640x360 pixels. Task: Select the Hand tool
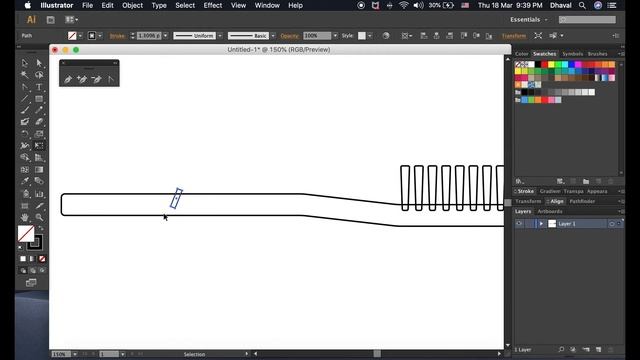(25, 217)
